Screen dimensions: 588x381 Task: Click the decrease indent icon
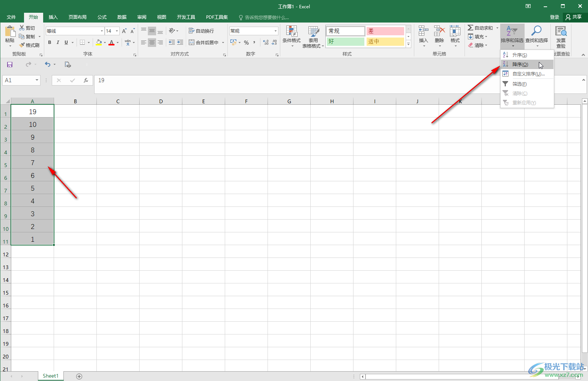point(172,42)
